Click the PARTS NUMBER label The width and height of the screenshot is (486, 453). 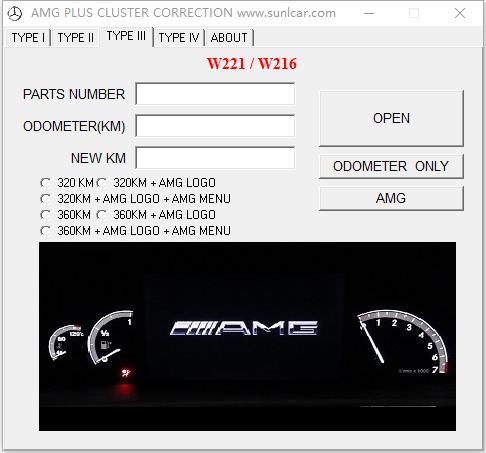pyautogui.click(x=74, y=94)
